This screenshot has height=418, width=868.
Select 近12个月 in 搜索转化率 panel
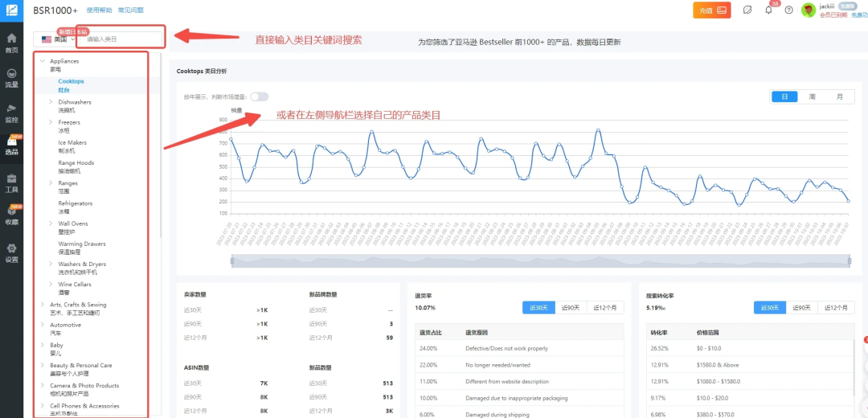click(837, 307)
